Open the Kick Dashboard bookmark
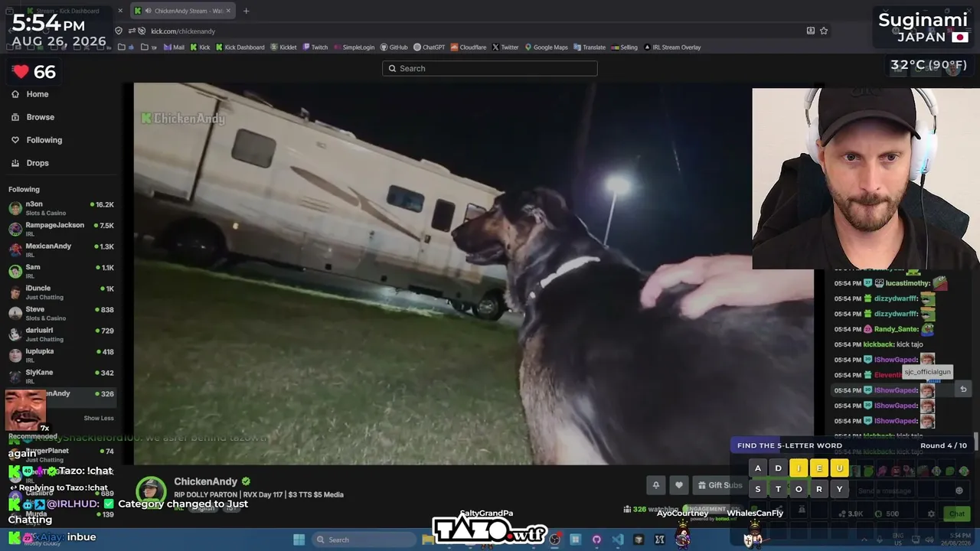The height and width of the screenshot is (551, 980). (x=240, y=47)
